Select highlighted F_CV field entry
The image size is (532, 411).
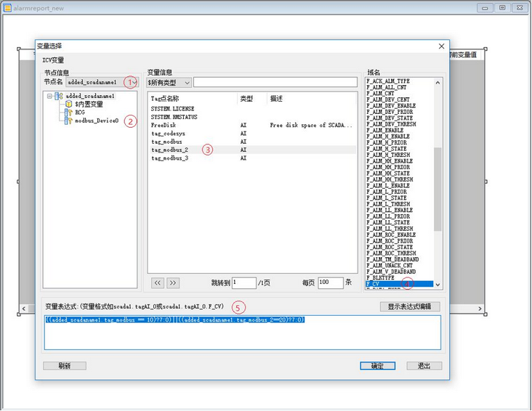point(399,284)
